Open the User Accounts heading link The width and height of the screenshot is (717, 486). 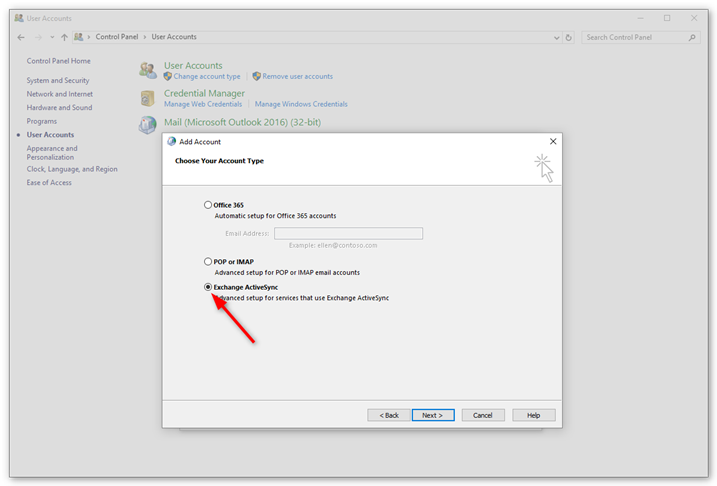click(193, 65)
